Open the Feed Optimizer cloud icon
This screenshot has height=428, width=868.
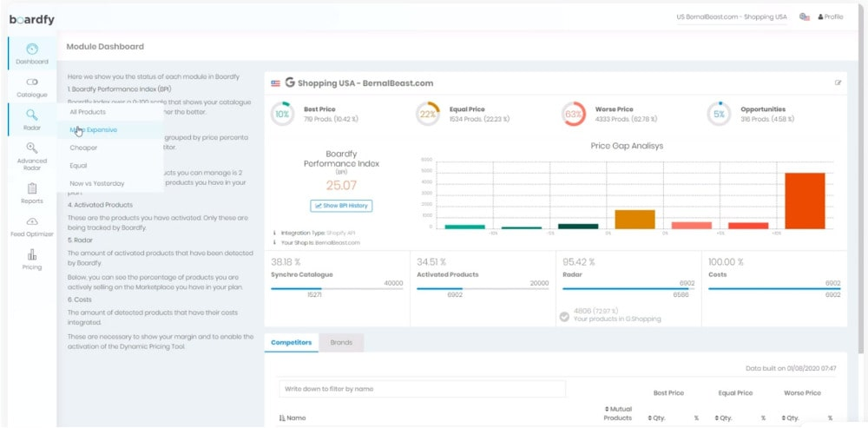(x=32, y=222)
